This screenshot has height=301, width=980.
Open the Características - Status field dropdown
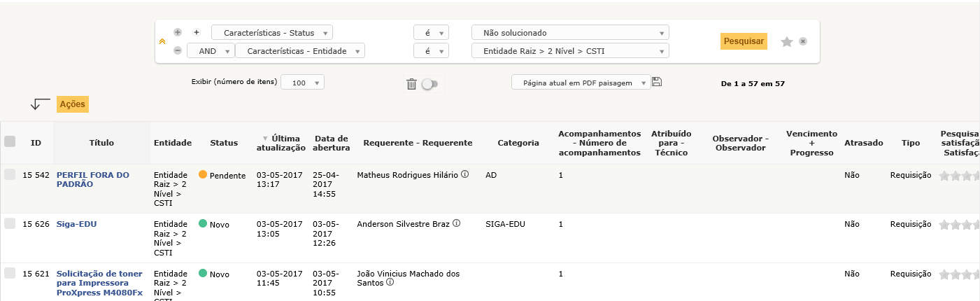point(272,33)
